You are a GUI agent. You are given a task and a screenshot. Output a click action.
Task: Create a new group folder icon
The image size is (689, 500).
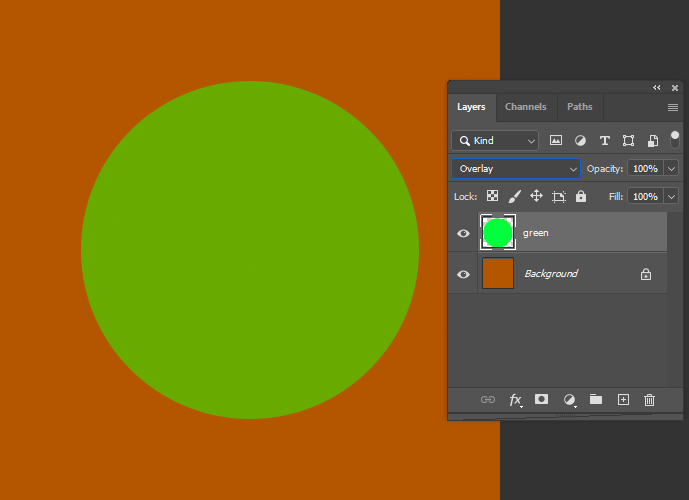point(596,399)
